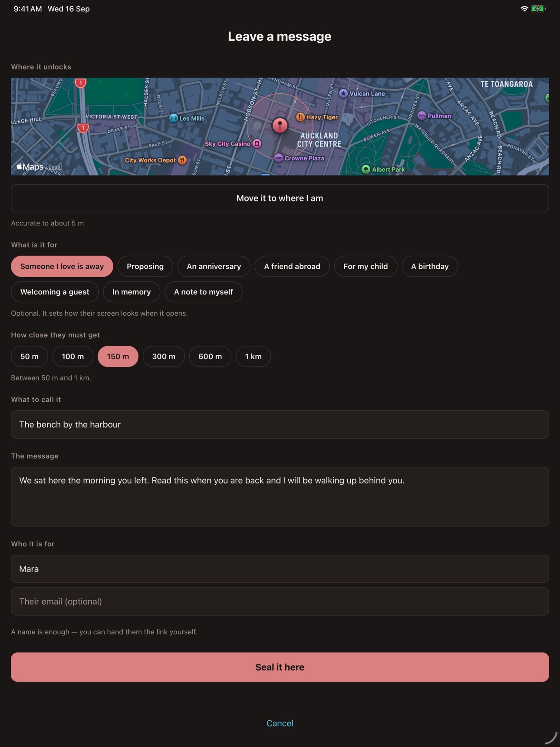This screenshot has height=747, width=560.
Task: Tap the red location pin on the map
Action: (280, 125)
